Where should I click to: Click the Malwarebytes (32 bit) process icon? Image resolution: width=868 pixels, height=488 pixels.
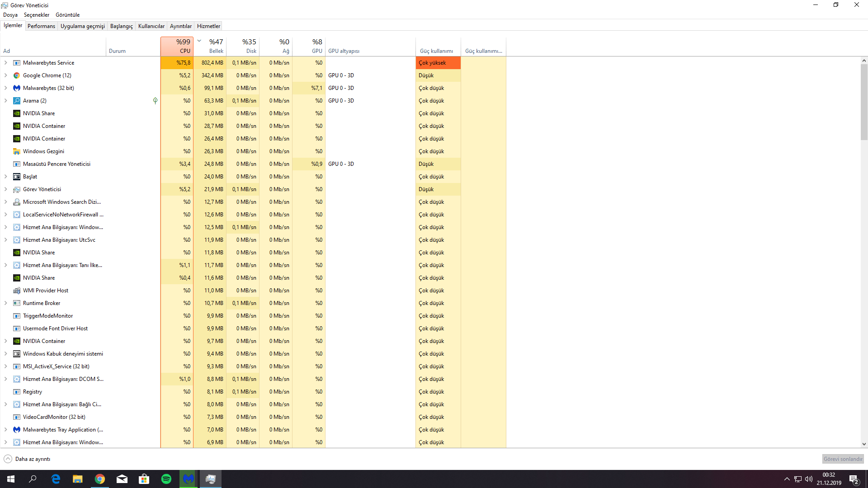(17, 88)
